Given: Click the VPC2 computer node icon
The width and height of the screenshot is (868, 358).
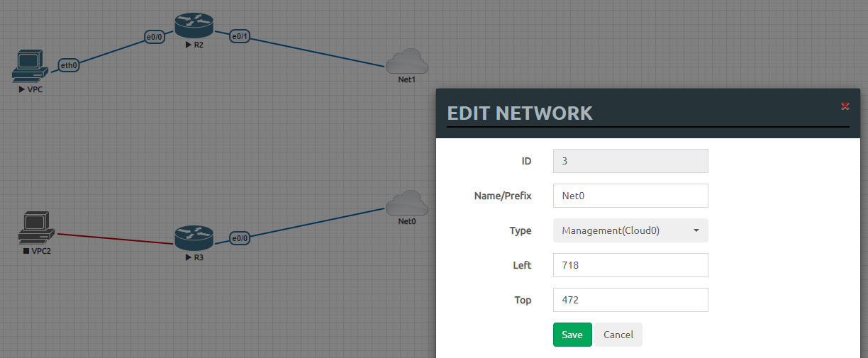Looking at the screenshot, I should pyautogui.click(x=35, y=228).
